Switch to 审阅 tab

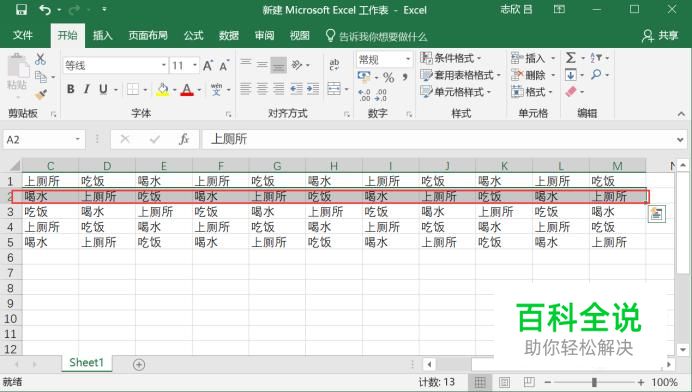[264, 35]
